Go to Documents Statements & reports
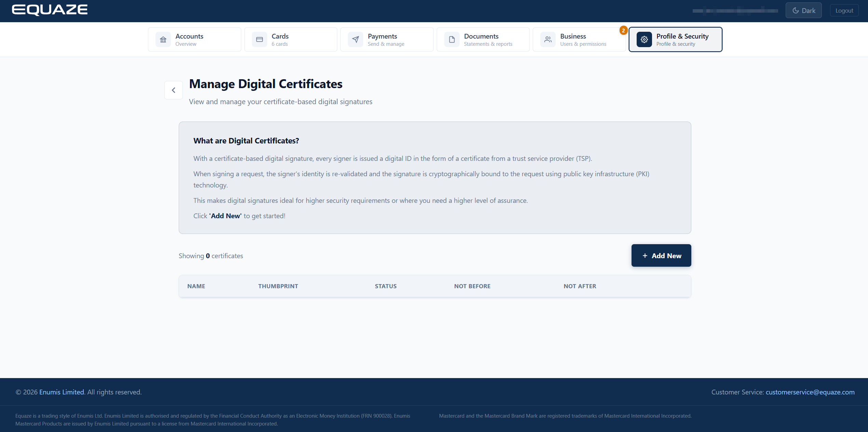The height and width of the screenshot is (432, 868). pyautogui.click(x=483, y=40)
